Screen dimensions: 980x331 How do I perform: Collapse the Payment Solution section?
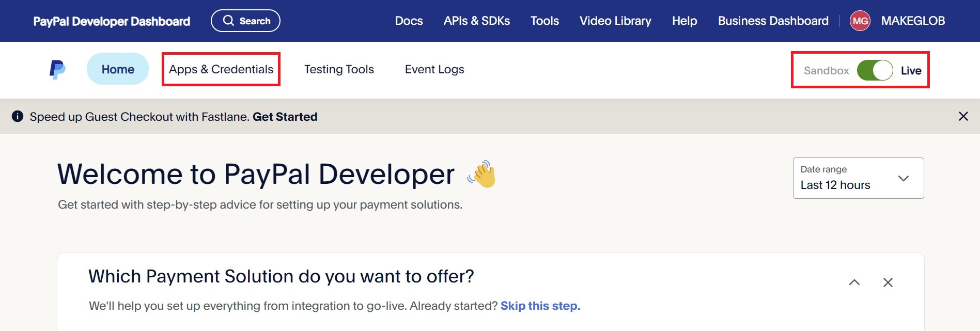[x=854, y=282]
